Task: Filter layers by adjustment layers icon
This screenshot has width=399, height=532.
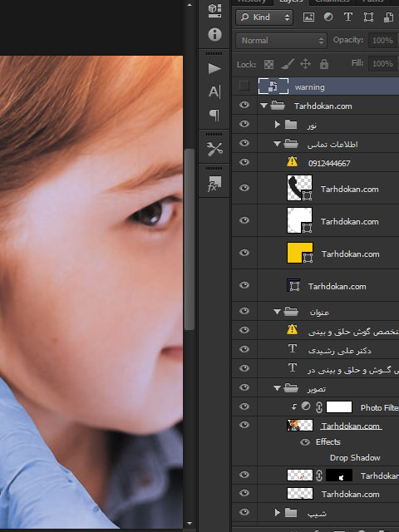Action: [328, 17]
